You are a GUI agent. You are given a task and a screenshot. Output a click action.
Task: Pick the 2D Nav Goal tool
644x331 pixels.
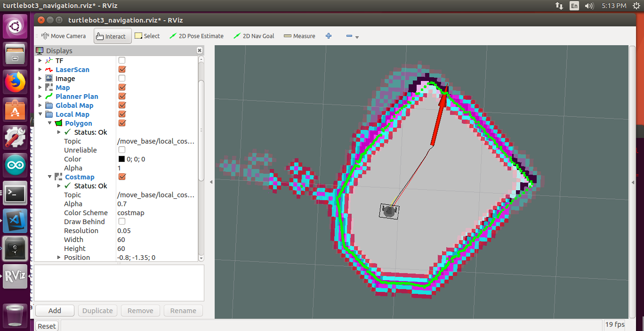[x=253, y=36]
